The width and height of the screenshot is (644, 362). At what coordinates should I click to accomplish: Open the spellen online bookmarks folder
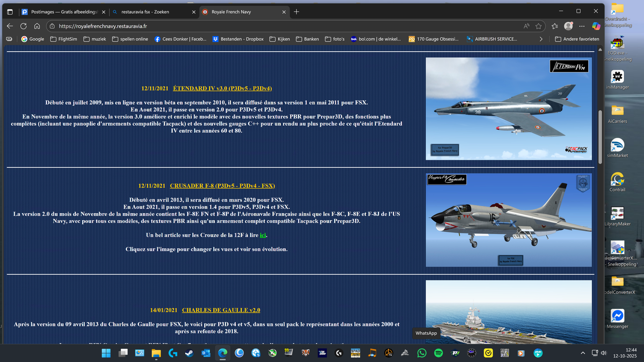pos(130,39)
